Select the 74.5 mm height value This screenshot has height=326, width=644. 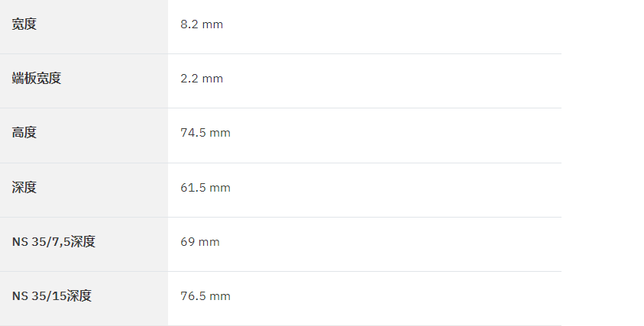(x=205, y=133)
